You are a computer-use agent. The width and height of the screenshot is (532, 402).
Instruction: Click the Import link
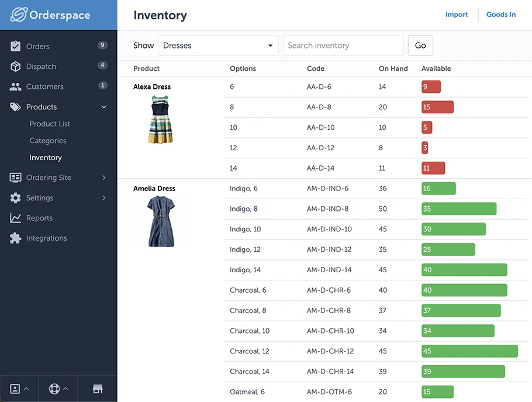(x=457, y=15)
